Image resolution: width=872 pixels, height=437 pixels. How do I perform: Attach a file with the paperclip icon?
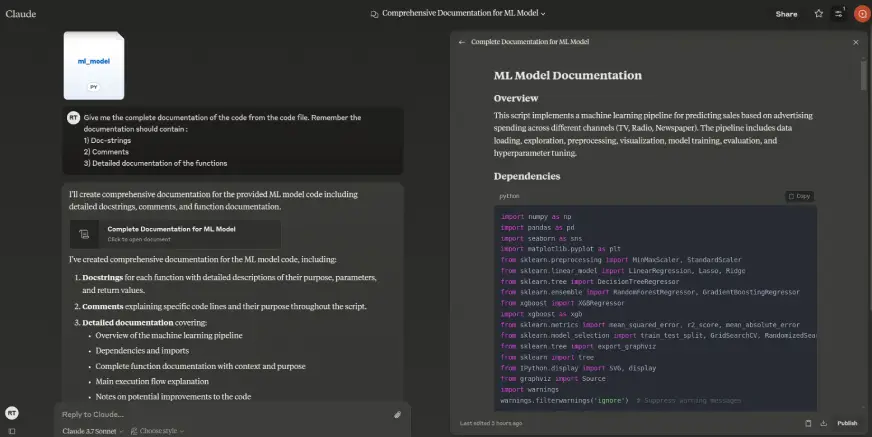(x=397, y=414)
